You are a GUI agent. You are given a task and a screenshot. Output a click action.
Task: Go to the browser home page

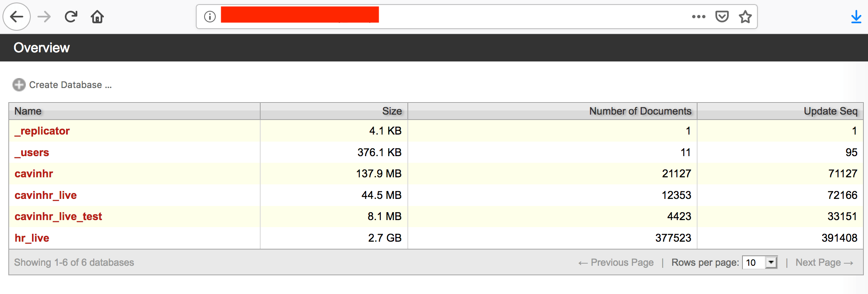[97, 17]
